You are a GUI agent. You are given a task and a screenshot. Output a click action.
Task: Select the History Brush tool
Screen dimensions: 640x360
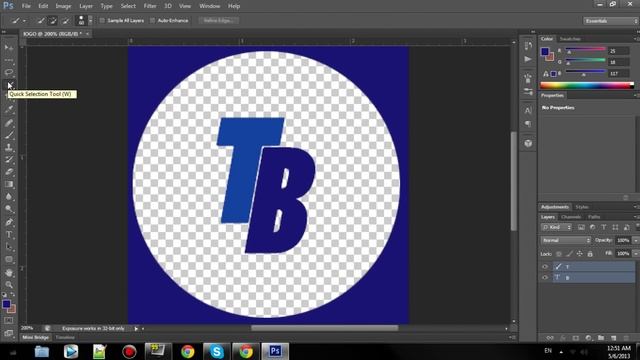(x=9, y=159)
